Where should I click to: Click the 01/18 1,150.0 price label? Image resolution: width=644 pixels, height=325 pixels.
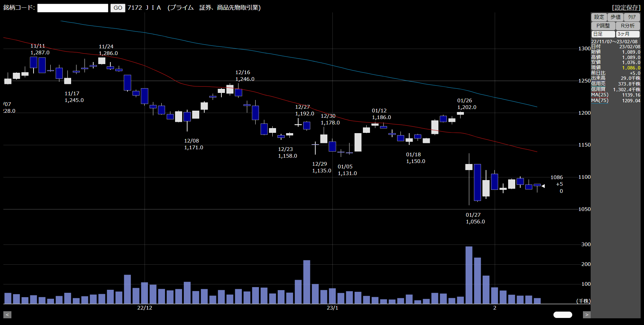coord(416,158)
